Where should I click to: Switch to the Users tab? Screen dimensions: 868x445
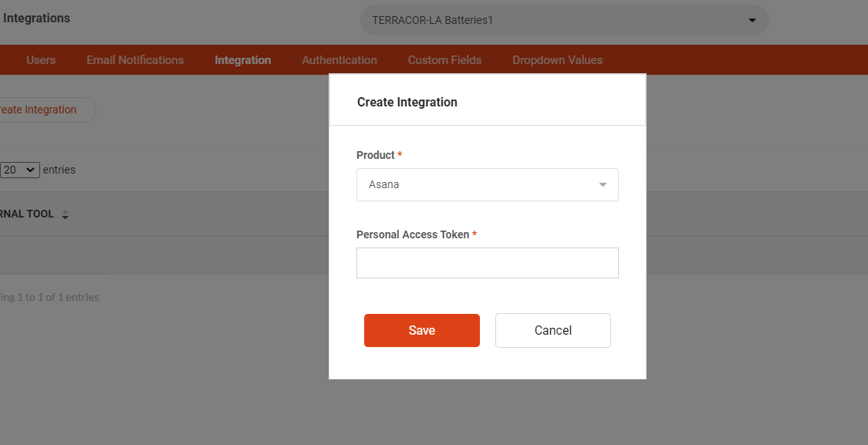(x=41, y=60)
